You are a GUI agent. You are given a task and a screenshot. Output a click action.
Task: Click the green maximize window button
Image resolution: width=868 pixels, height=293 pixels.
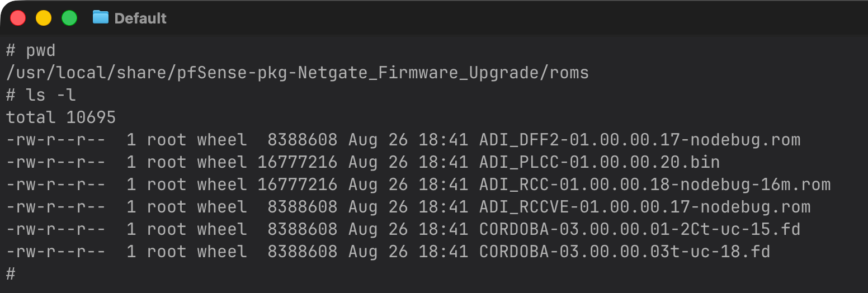point(69,18)
